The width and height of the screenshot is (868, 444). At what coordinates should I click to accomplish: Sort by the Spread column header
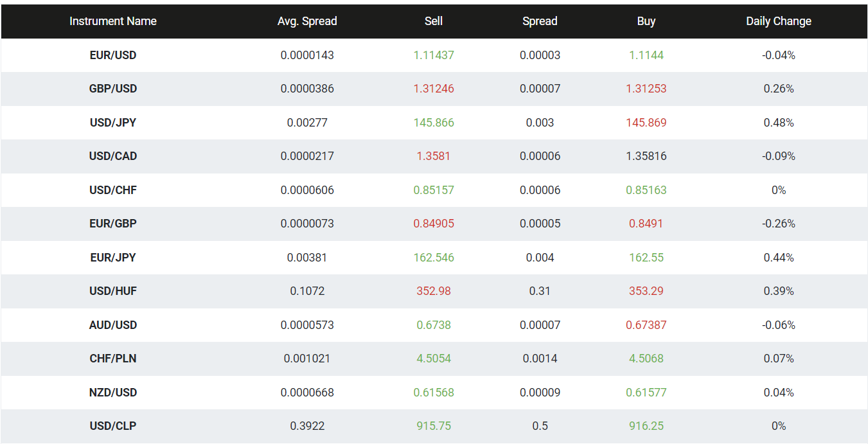(x=540, y=21)
